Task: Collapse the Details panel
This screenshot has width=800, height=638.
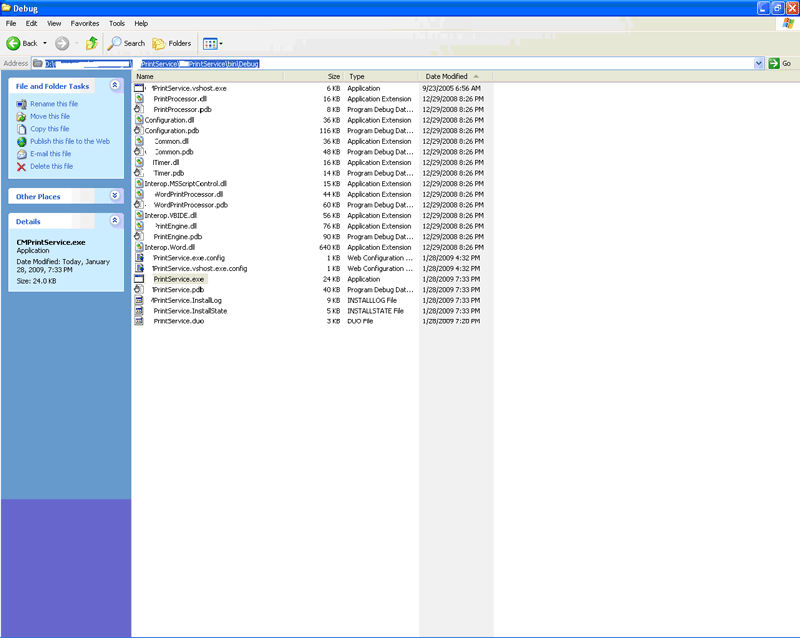Action: tap(115, 220)
